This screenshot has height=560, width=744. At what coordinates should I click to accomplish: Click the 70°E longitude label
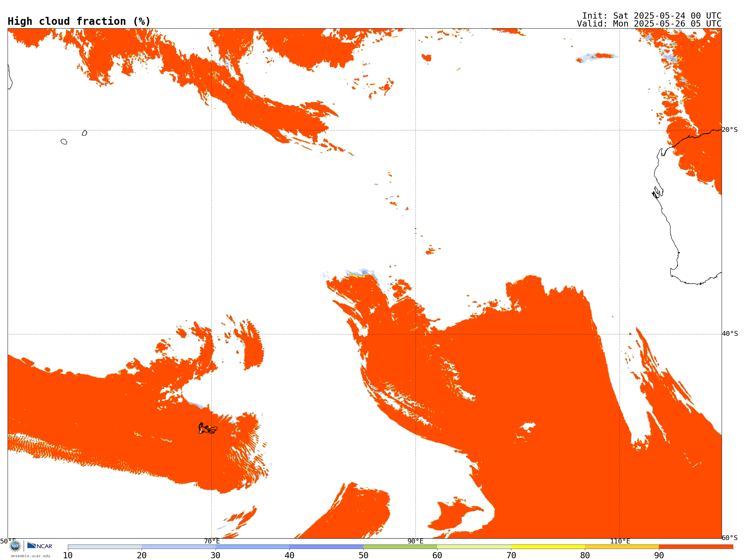point(212,541)
